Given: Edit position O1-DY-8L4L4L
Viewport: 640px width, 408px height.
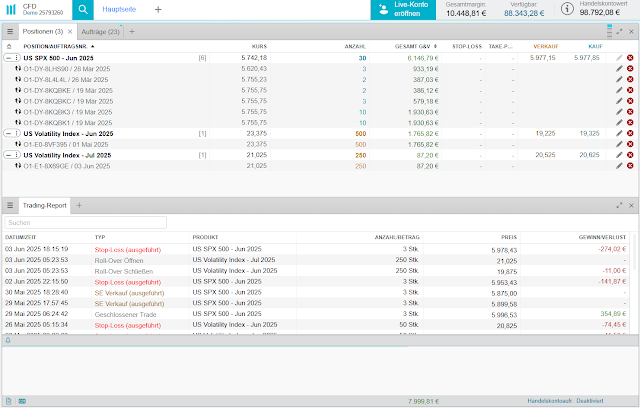Looking at the screenshot, I should point(619,79).
